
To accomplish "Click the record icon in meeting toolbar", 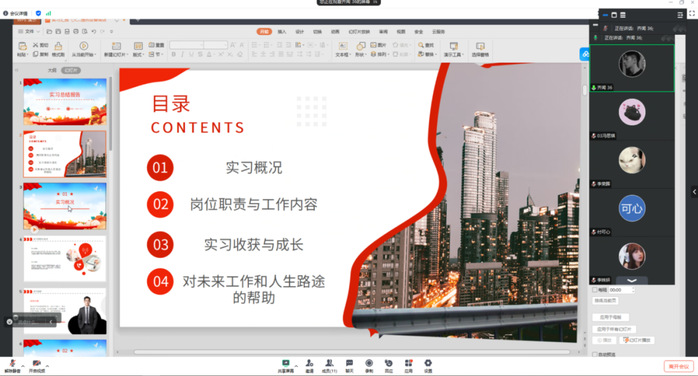I will 369,364.
